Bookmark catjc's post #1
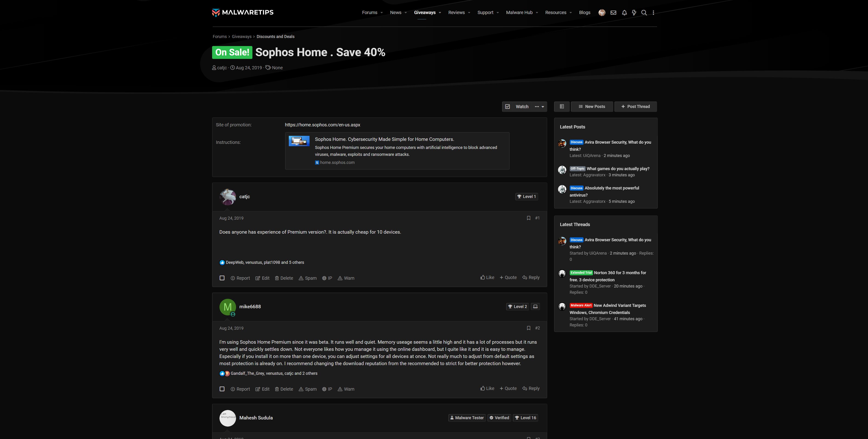 pyautogui.click(x=528, y=218)
